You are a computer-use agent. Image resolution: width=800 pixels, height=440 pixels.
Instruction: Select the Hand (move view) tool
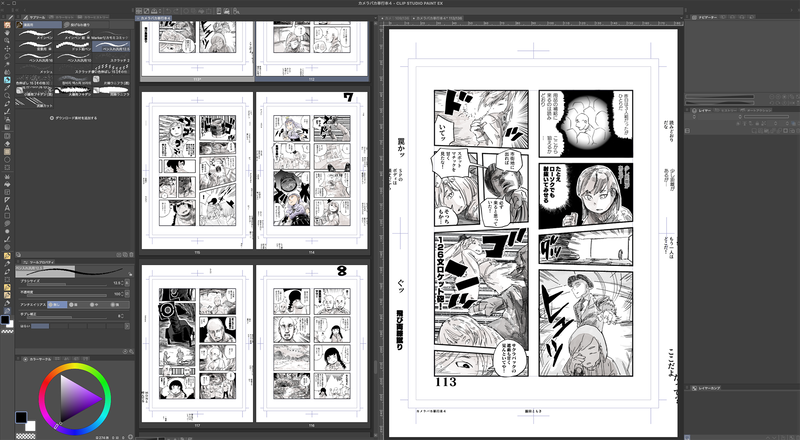tap(7, 33)
